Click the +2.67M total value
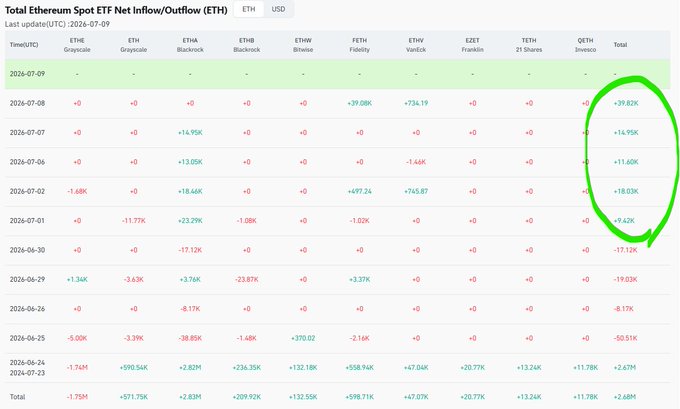The height and width of the screenshot is (409, 680). pos(624,368)
